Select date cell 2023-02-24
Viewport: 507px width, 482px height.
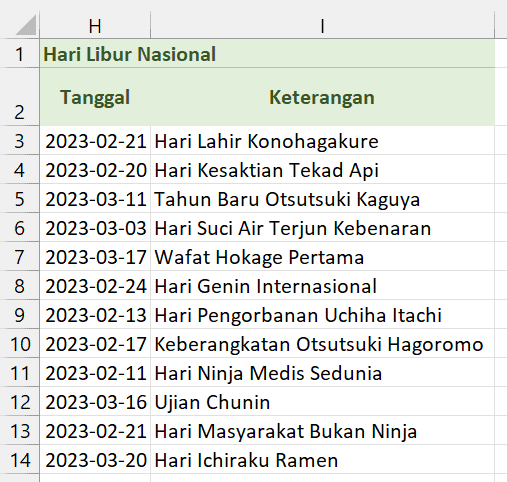click(x=95, y=285)
